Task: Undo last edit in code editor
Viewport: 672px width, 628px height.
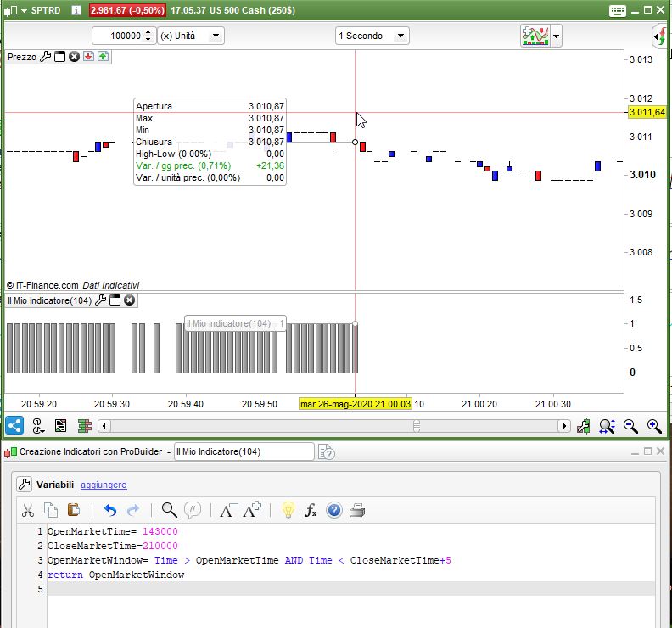Action: tap(109, 510)
